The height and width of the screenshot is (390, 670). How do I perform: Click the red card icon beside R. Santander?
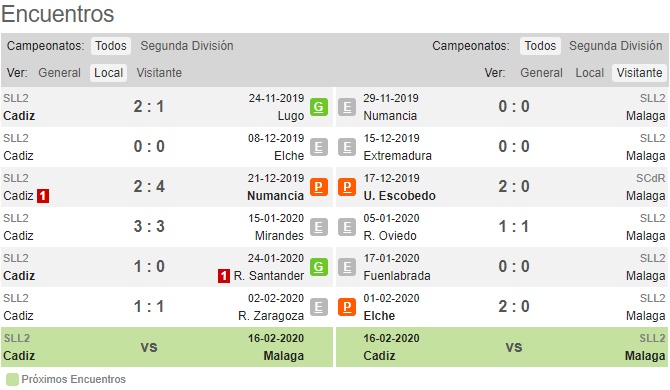point(224,276)
